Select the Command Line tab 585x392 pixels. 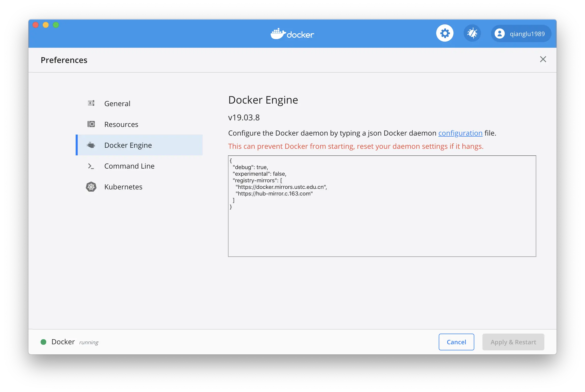point(129,166)
